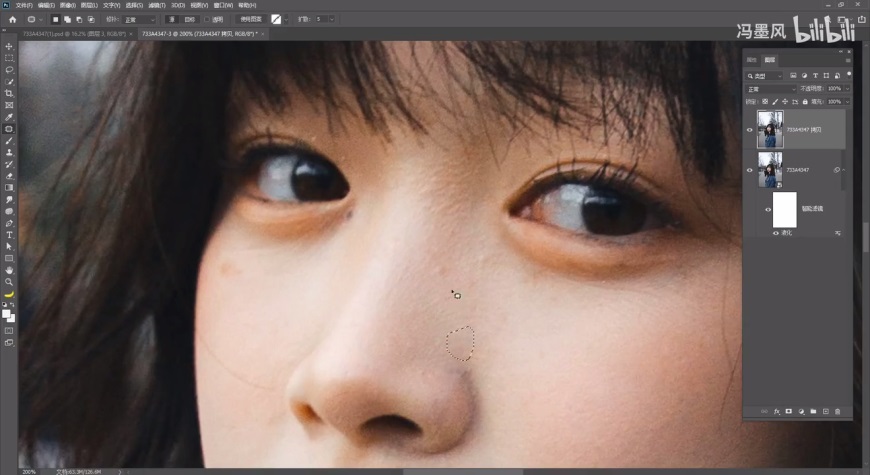The height and width of the screenshot is (475, 870).
Task: Filter layers by pixel layer icon
Action: [x=793, y=75]
